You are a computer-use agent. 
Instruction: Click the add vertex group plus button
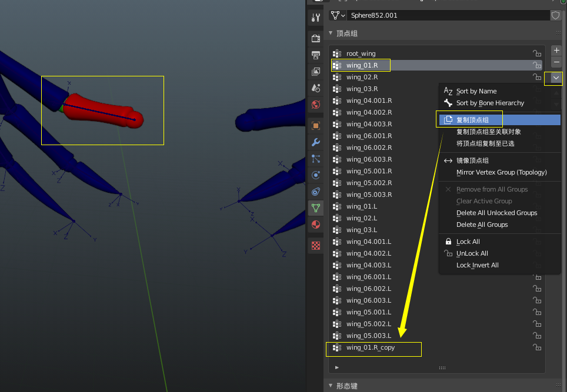point(556,51)
